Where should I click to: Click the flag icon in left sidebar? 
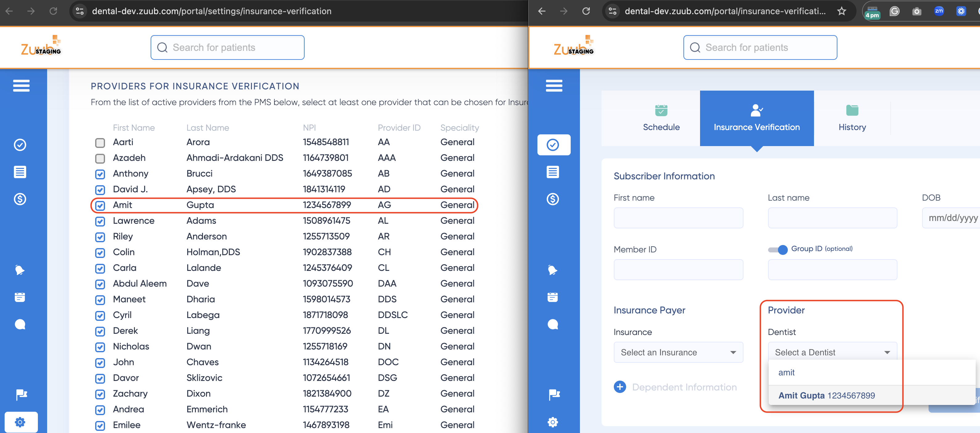[21, 394]
